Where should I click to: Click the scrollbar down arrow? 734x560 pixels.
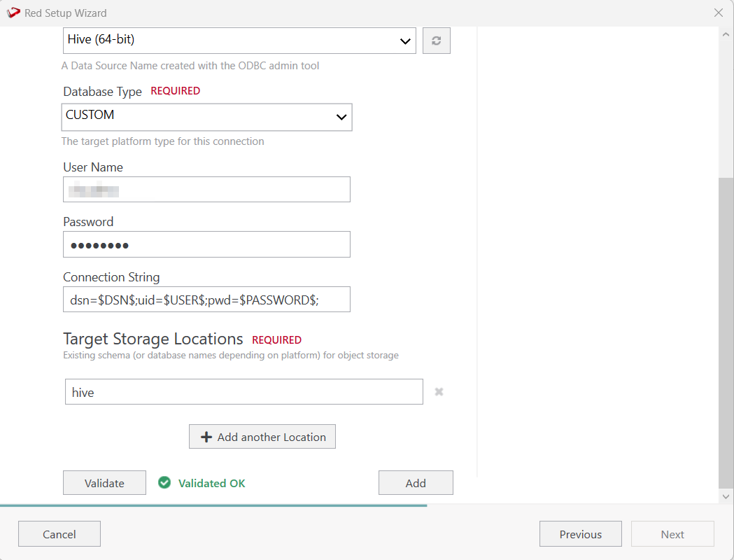point(726,496)
